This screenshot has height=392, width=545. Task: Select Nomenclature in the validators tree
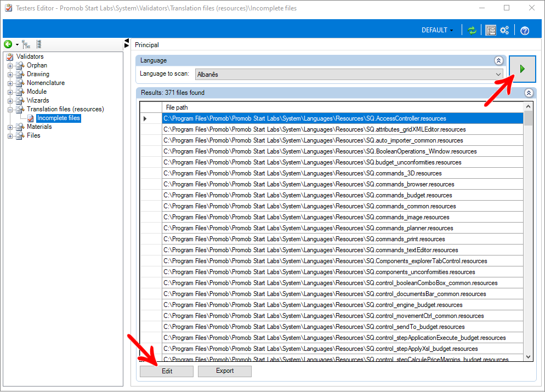(46, 83)
